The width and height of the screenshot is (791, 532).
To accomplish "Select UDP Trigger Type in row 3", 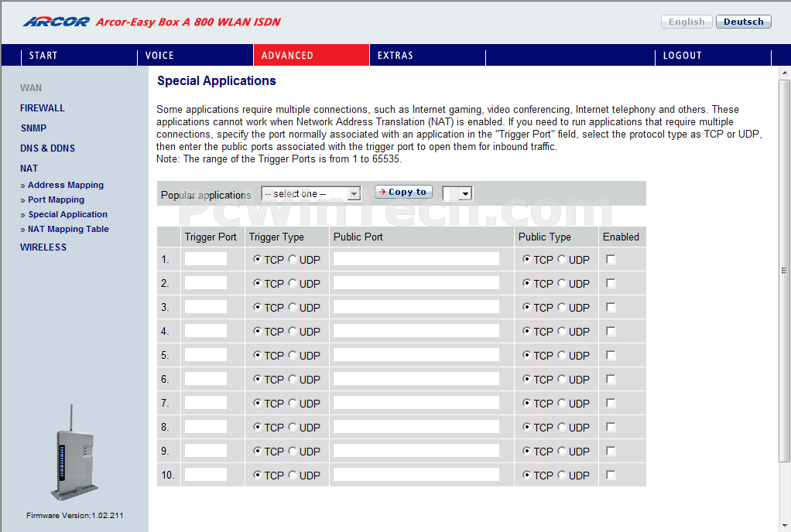I will [x=293, y=307].
